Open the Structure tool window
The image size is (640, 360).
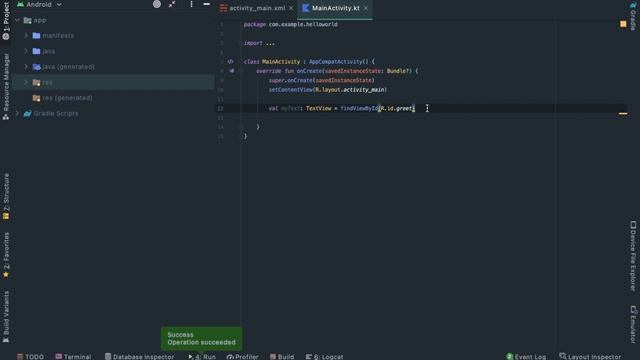pos(6,197)
